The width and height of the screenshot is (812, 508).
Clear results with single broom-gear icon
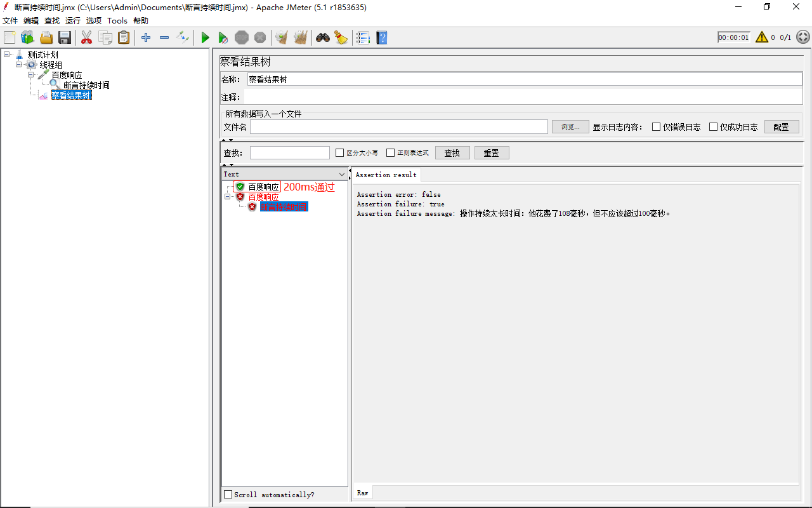click(x=282, y=37)
